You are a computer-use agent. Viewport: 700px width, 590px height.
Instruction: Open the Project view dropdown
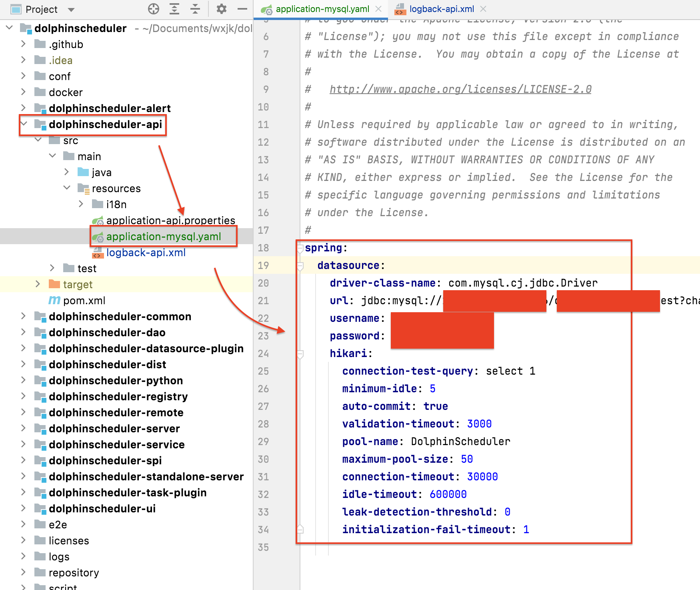71,10
